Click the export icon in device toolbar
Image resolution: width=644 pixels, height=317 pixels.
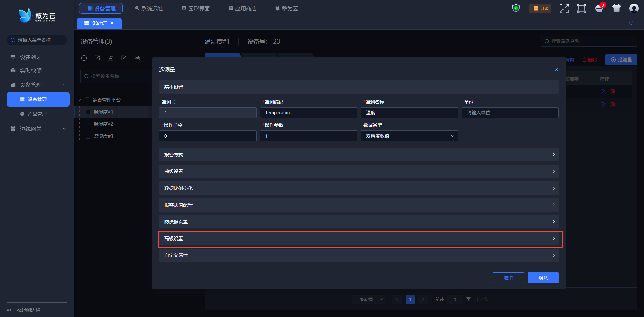coord(97,58)
